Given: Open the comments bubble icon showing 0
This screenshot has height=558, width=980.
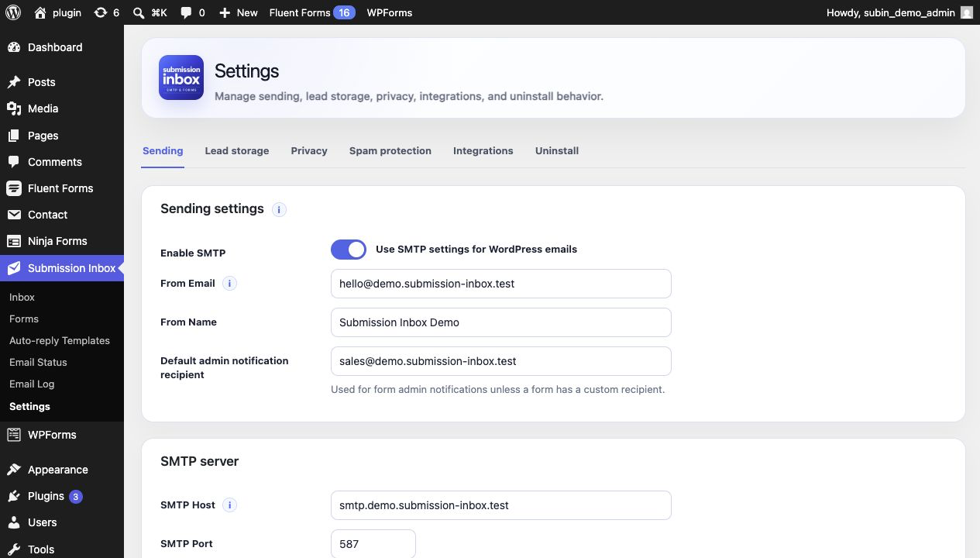Looking at the screenshot, I should point(186,12).
